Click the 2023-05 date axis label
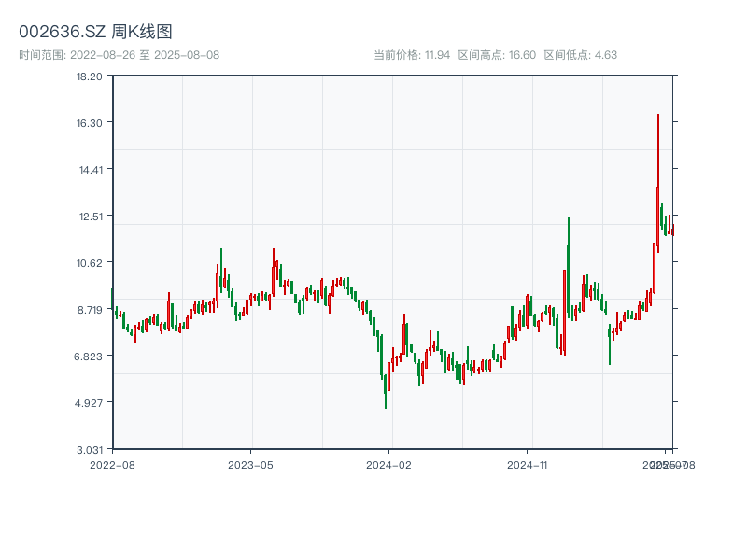The height and width of the screenshot is (560, 747). pyautogui.click(x=250, y=464)
